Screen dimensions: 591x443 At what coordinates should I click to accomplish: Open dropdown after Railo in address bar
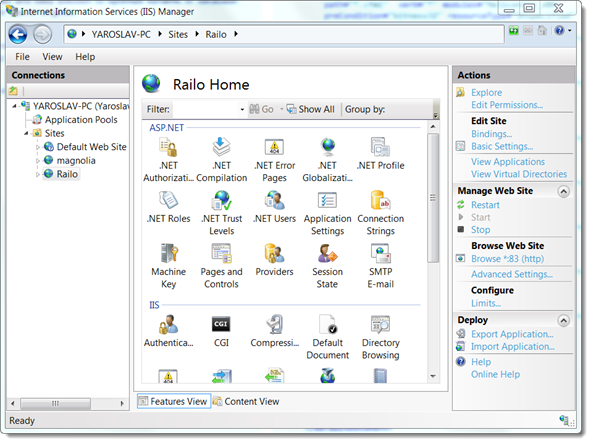coord(236,34)
